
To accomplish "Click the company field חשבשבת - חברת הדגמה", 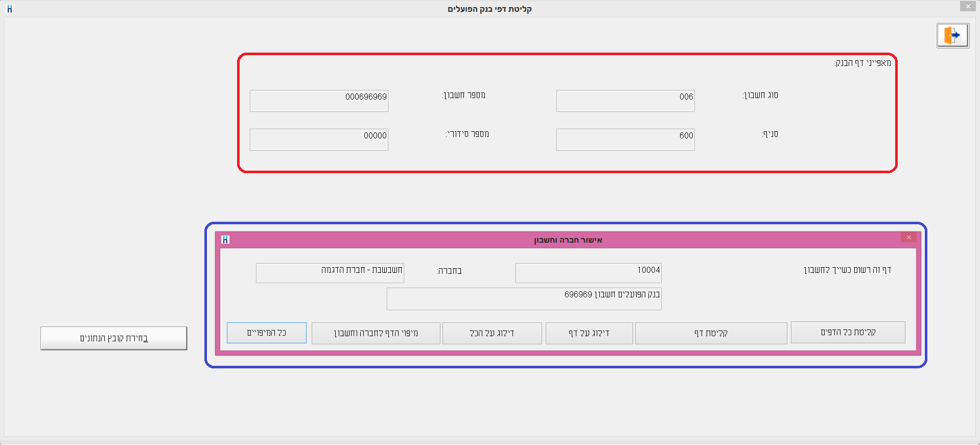I will pos(330,273).
